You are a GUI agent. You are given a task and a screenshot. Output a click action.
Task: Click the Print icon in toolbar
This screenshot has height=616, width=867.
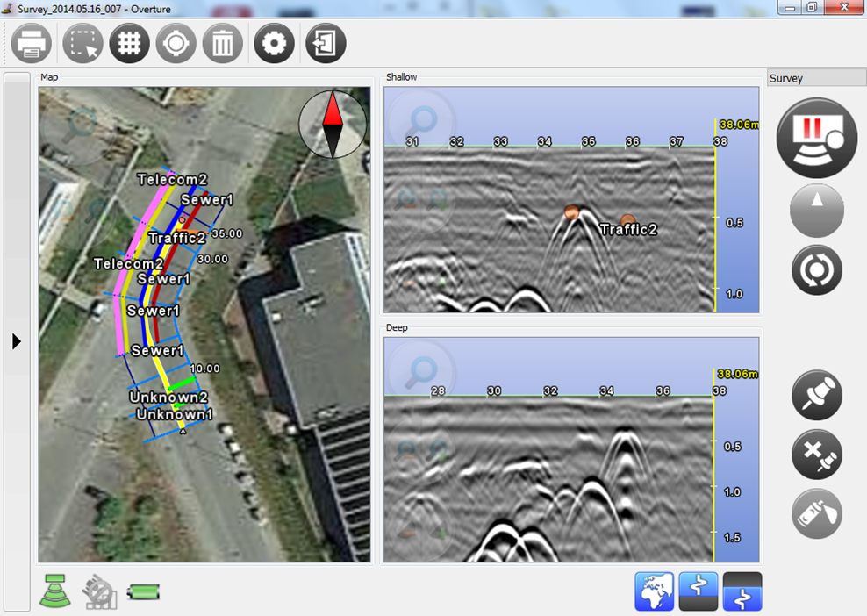point(32,43)
